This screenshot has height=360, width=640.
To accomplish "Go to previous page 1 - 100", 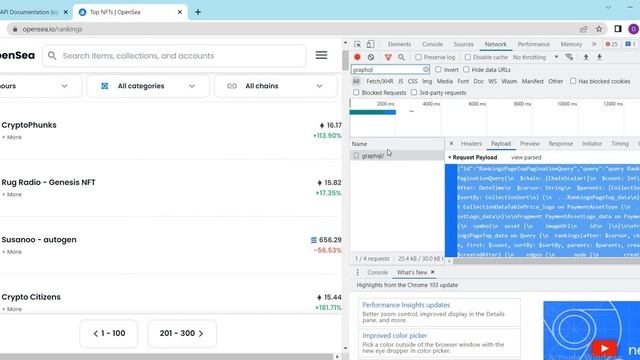I will 109,333.
